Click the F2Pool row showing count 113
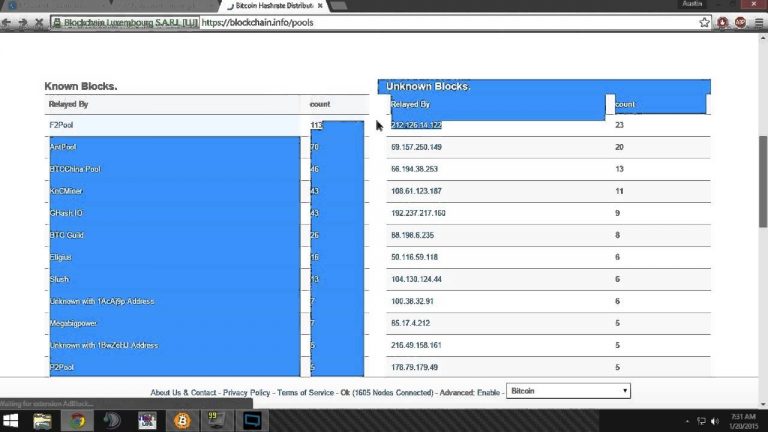The image size is (768, 432). tap(207, 125)
